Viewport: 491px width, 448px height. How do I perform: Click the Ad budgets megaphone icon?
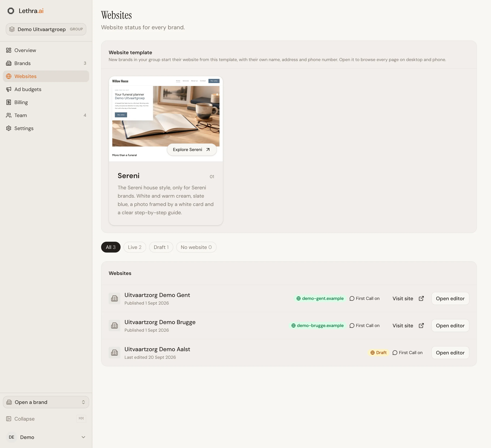point(9,89)
